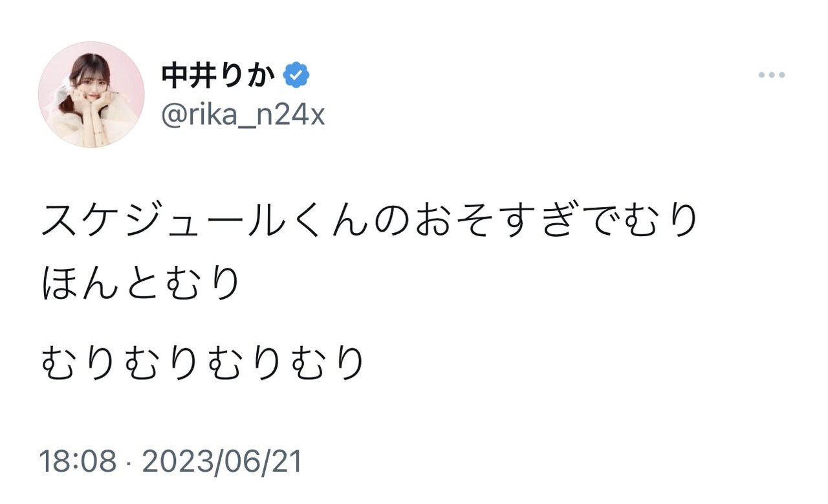Viewport: 828px width, 504px height.
Task: Click the first むり of the bottom line
Action: tap(79, 363)
